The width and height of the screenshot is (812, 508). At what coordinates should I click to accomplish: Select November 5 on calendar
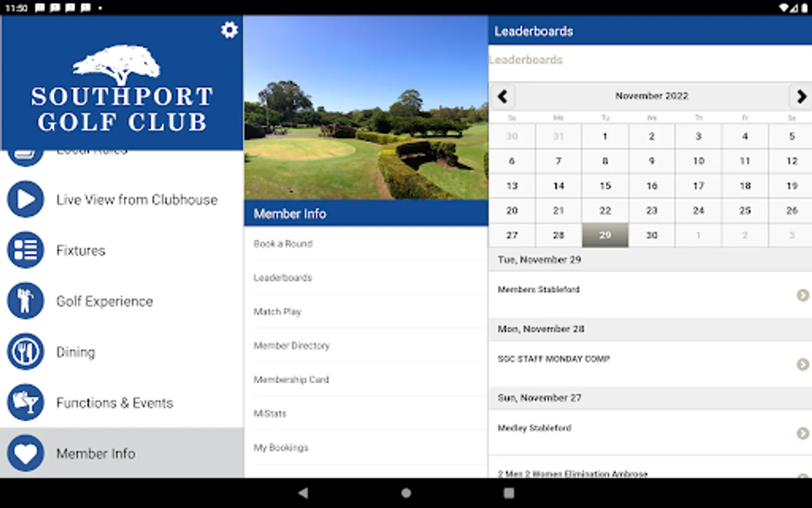[792, 136]
